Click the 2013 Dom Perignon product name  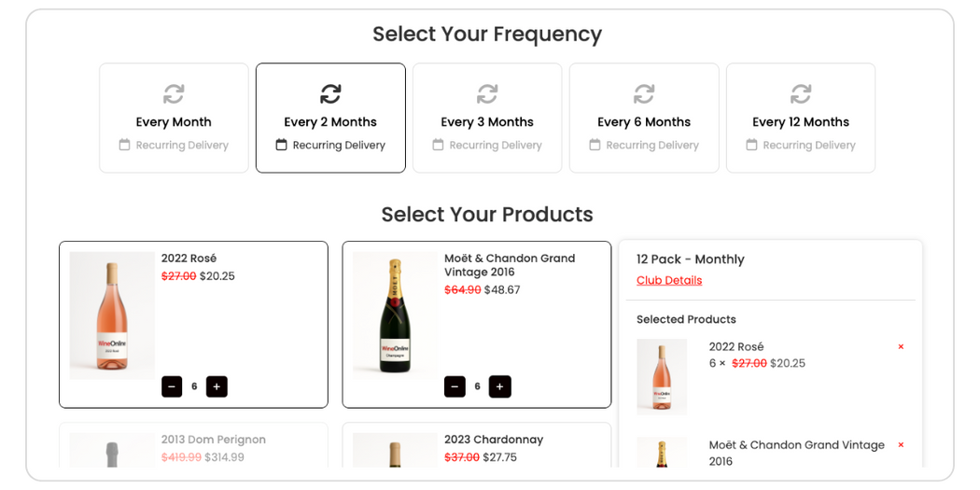pyautogui.click(x=214, y=440)
